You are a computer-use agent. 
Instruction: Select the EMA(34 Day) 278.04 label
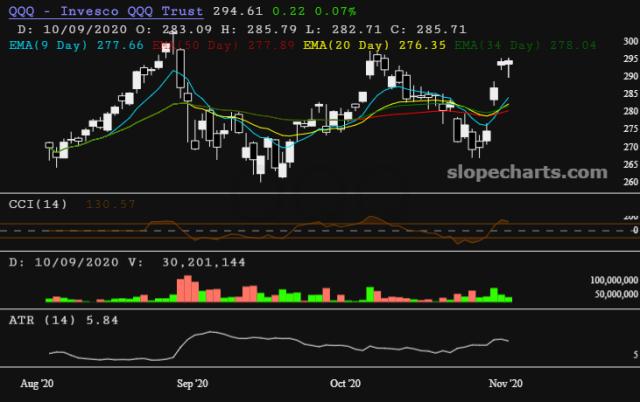tap(525, 45)
